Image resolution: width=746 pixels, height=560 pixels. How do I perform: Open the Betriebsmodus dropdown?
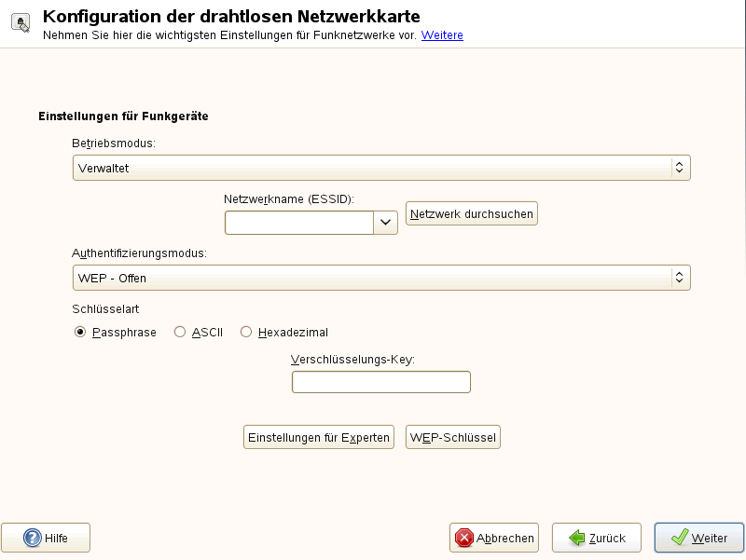pos(381,168)
